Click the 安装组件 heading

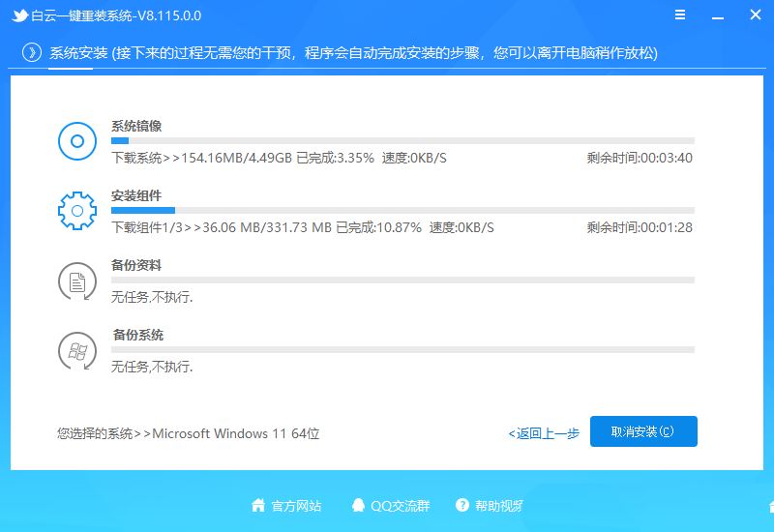click(x=136, y=195)
